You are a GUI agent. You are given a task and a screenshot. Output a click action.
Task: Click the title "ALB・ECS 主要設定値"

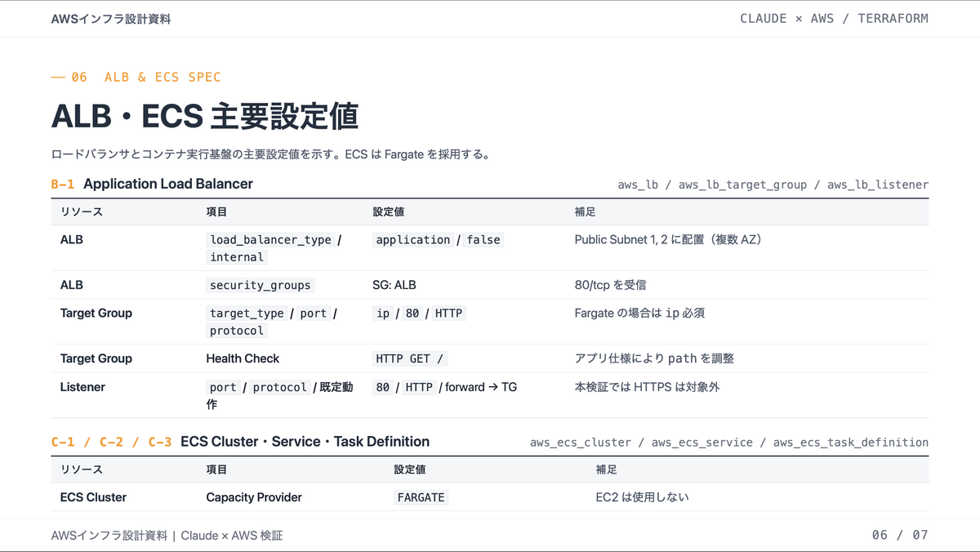(205, 116)
